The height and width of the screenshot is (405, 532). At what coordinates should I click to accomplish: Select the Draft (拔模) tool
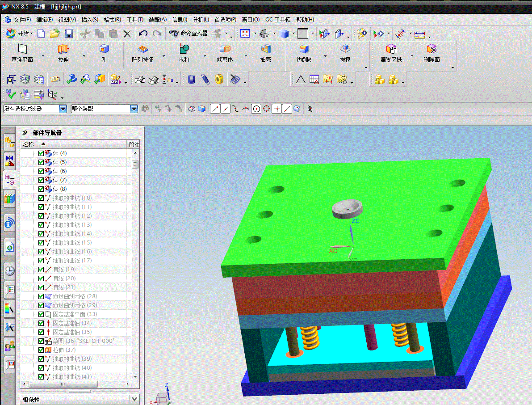(345, 53)
